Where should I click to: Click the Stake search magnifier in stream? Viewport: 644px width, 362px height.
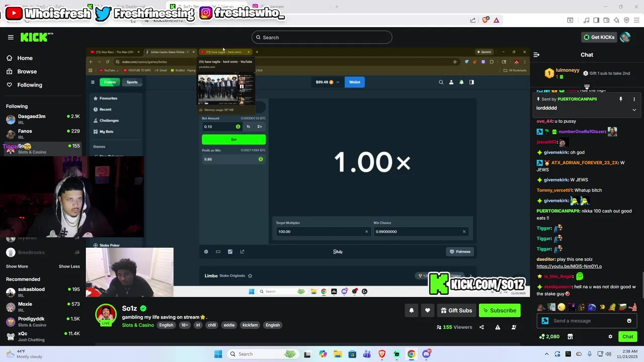(441, 82)
